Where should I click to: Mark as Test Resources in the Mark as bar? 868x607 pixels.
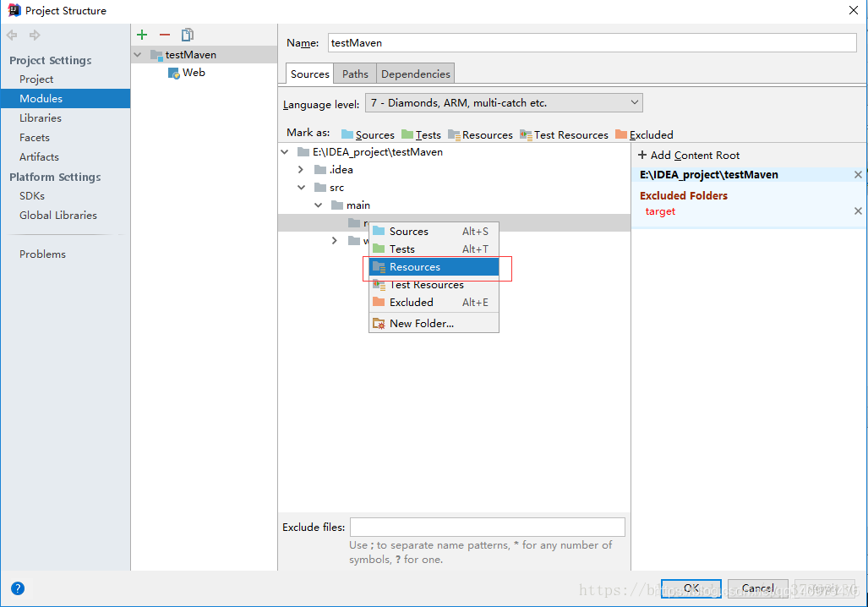564,134
